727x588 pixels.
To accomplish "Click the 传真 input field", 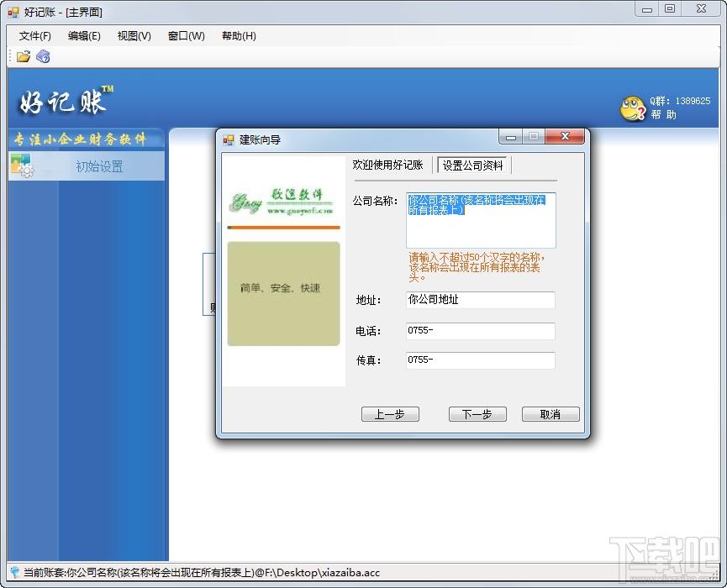I will (481, 360).
